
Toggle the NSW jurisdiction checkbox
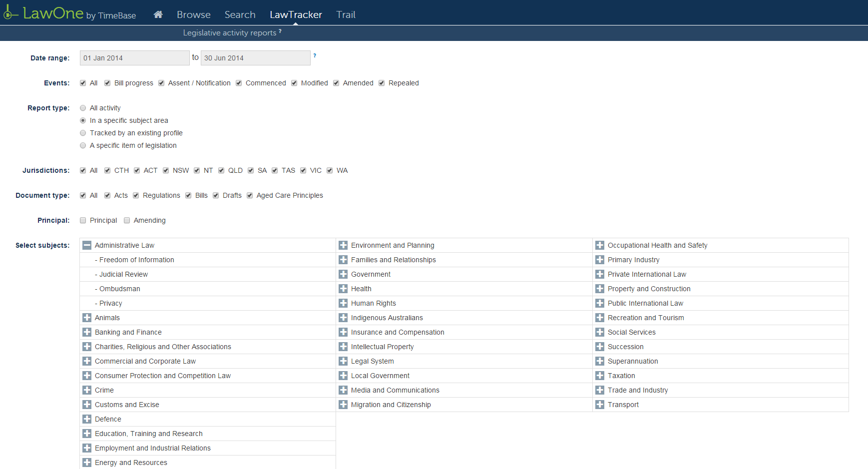[166, 170]
